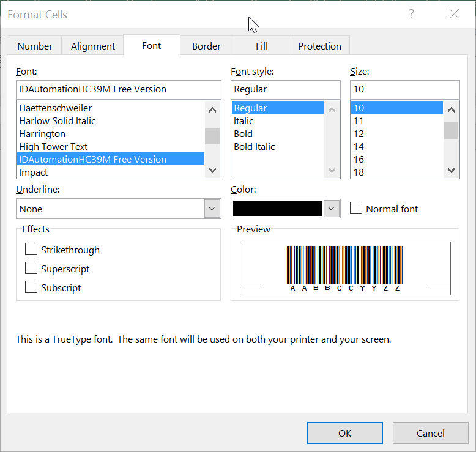Toggle the Subscript checkbox
This screenshot has height=452, width=476.
coord(31,287)
